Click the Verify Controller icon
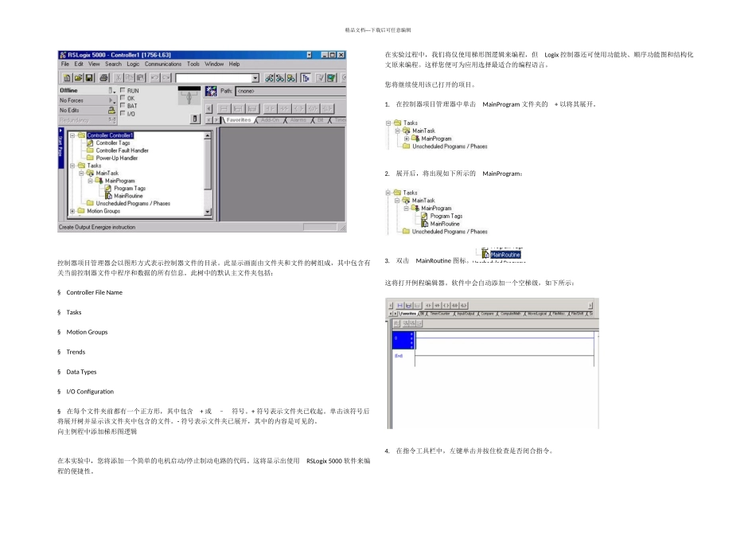The width and height of the screenshot is (756, 535). [x=331, y=78]
